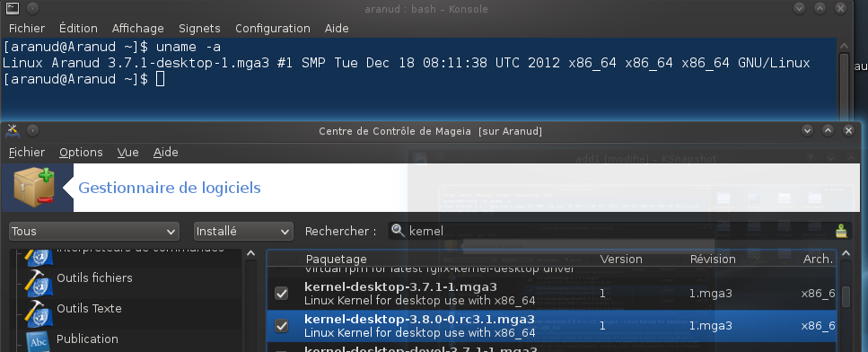The image size is (868, 352).
Task: Click the Konsole terminal window icon
Action: point(13,8)
